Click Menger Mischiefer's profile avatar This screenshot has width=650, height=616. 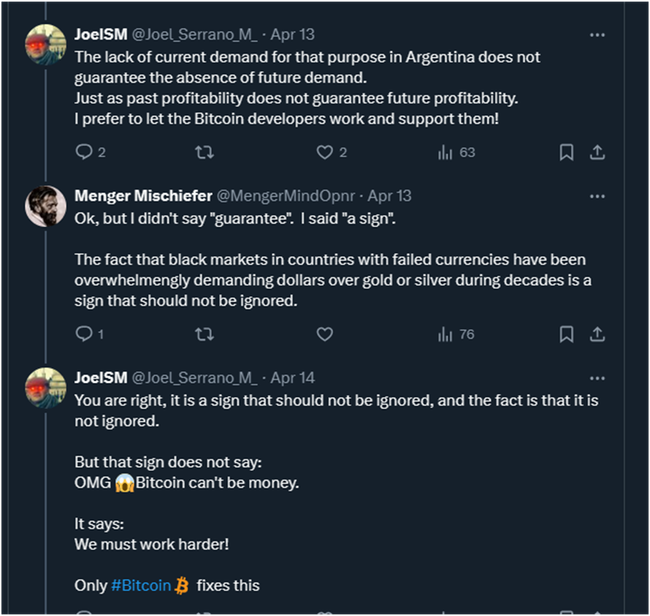pyautogui.click(x=46, y=206)
